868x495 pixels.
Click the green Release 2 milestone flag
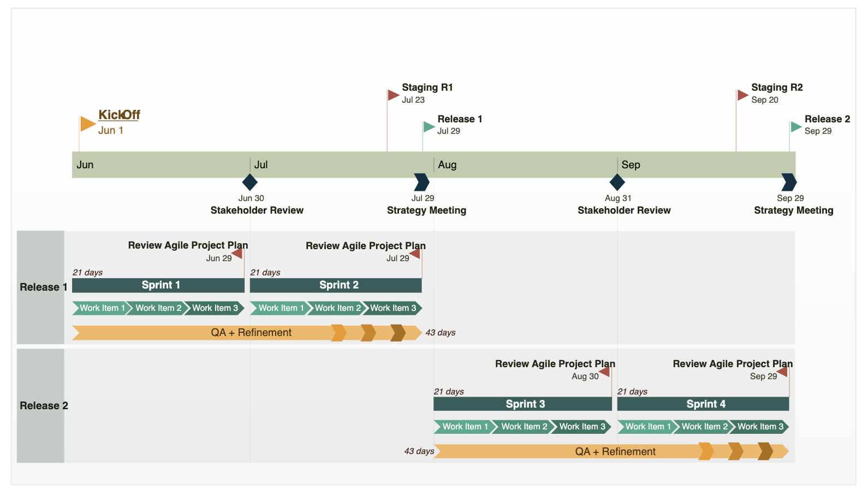coord(795,127)
